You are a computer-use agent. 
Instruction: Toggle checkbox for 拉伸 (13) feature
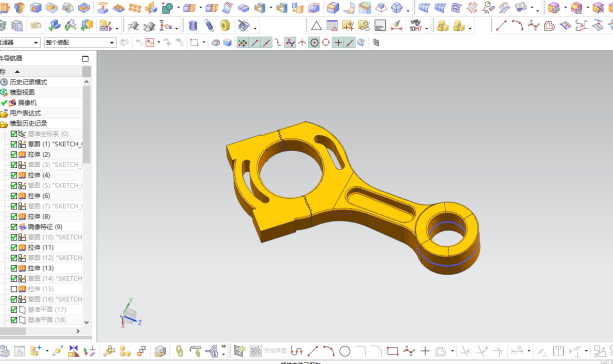coord(14,268)
